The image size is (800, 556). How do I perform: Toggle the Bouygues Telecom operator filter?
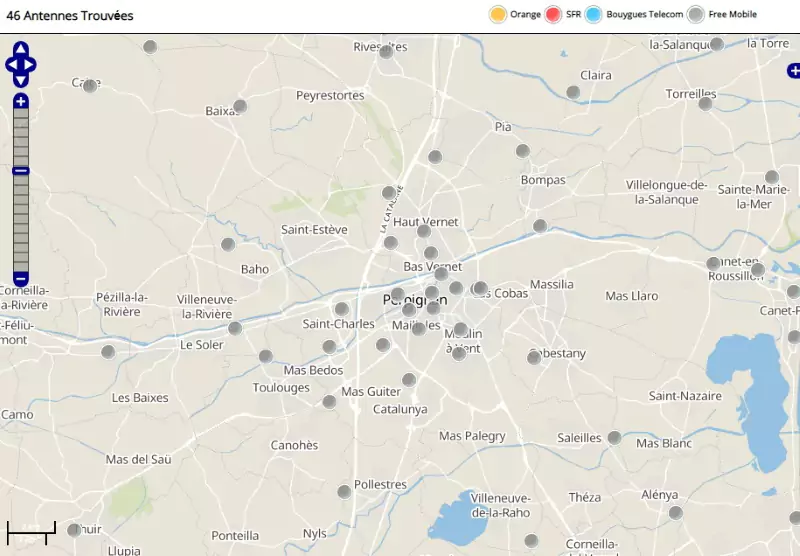[594, 14]
